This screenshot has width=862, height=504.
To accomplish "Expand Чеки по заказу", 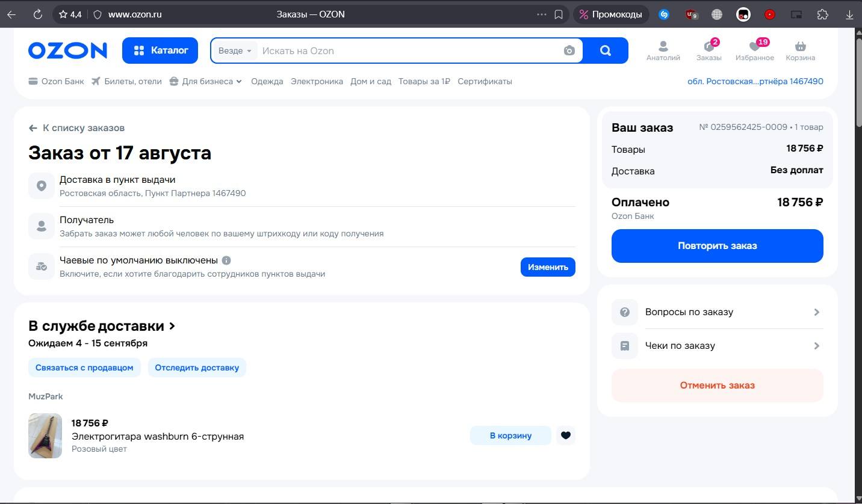I will [x=718, y=346].
